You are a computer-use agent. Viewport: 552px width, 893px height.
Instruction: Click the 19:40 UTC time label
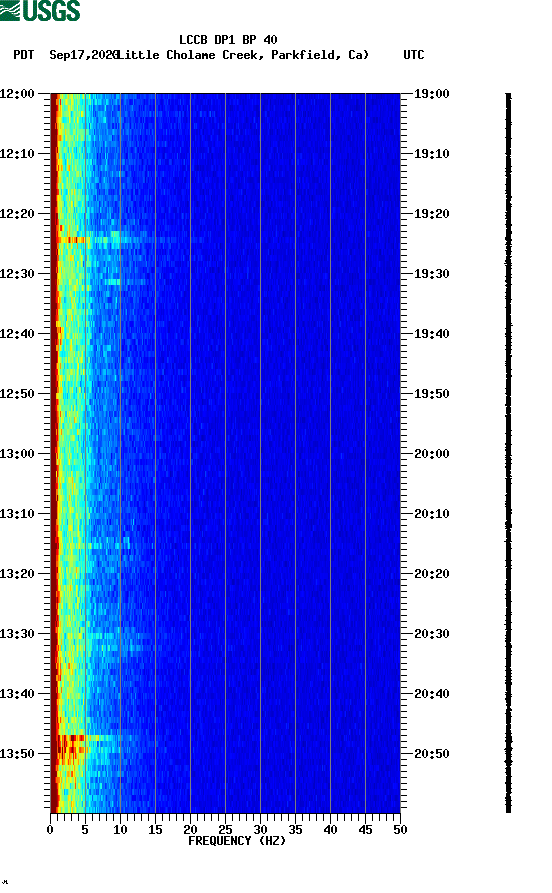pos(432,334)
